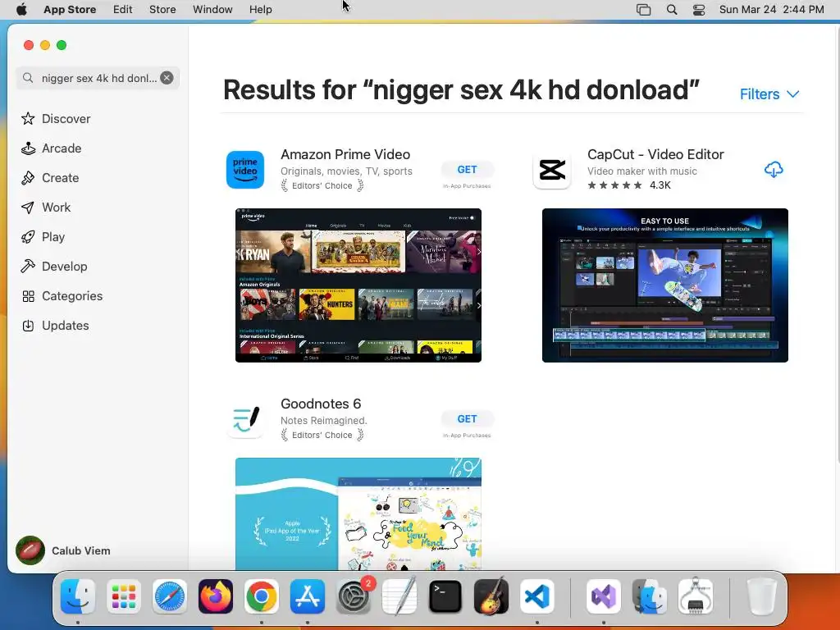Open System Settings from the Dock
840x630 pixels.
tap(354, 596)
